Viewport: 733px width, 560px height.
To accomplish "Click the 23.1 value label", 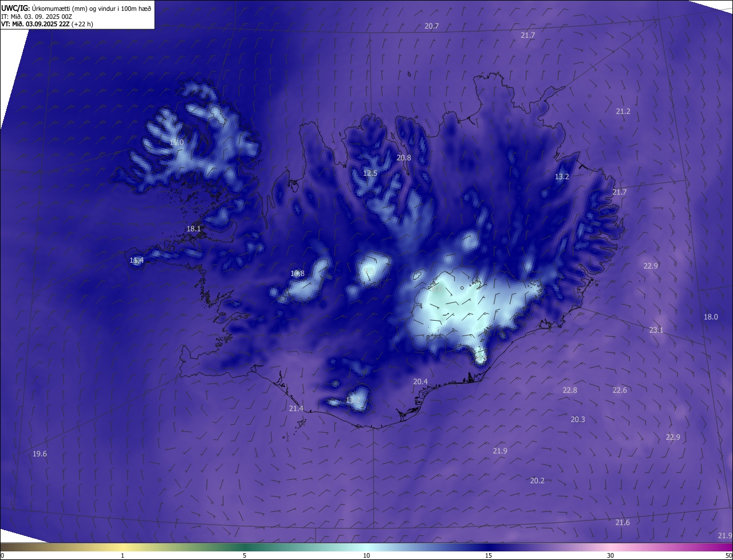I will coord(656,330).
